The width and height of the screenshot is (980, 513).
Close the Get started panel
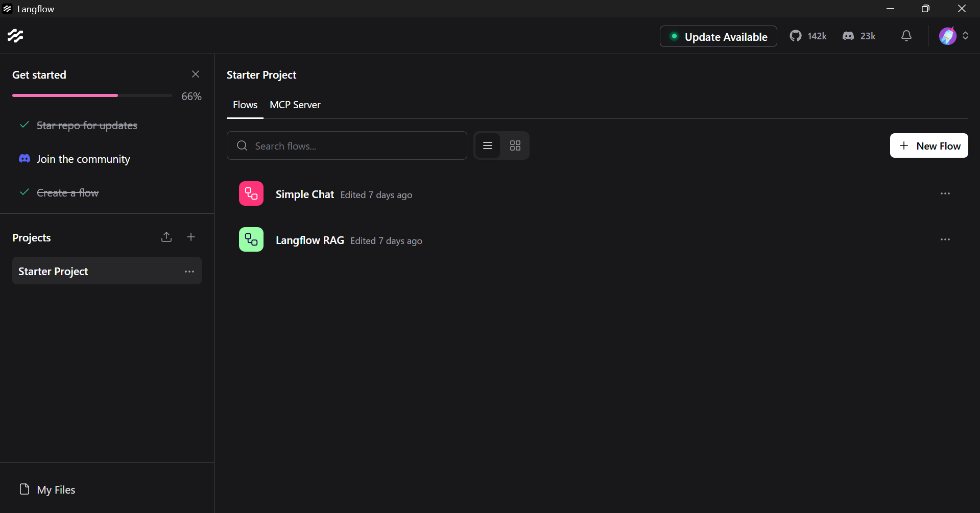196,74
